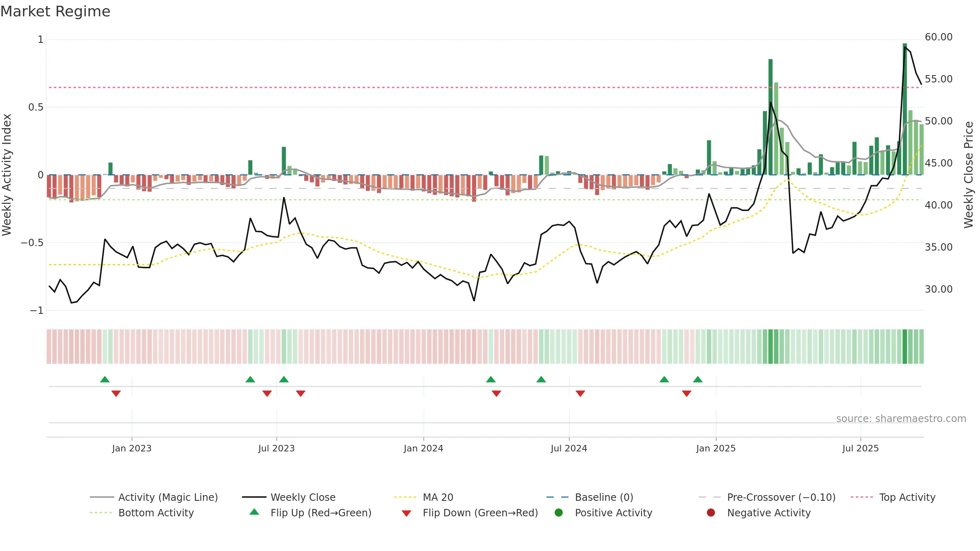Toggle the Activity (Magic Line) legend entry
980x551 pixels.
pos(154,497)
